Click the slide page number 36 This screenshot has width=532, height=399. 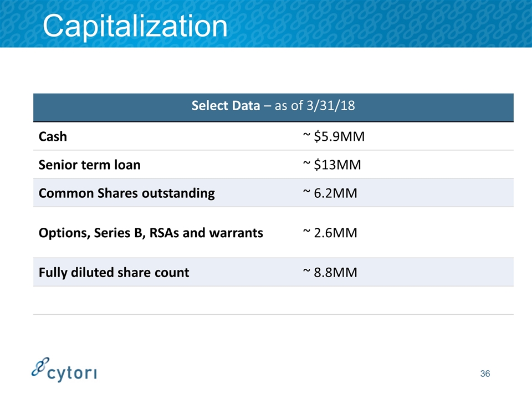[485, 374]
